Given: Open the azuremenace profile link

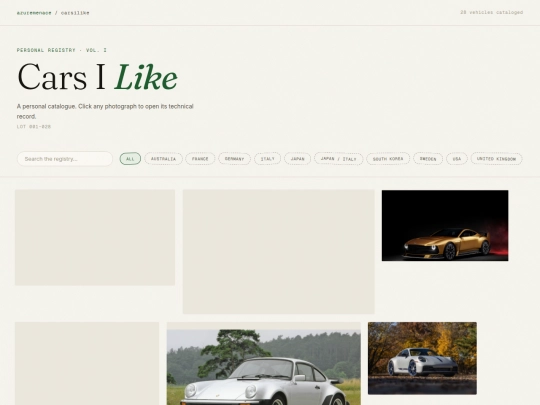Looking at the screenshot, I should pos(34,13).
